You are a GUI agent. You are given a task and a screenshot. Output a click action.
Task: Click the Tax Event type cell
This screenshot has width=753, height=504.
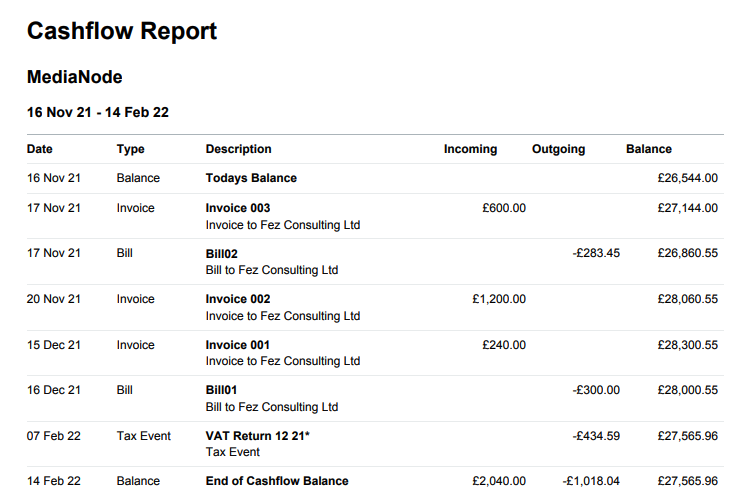click(144, 436)
